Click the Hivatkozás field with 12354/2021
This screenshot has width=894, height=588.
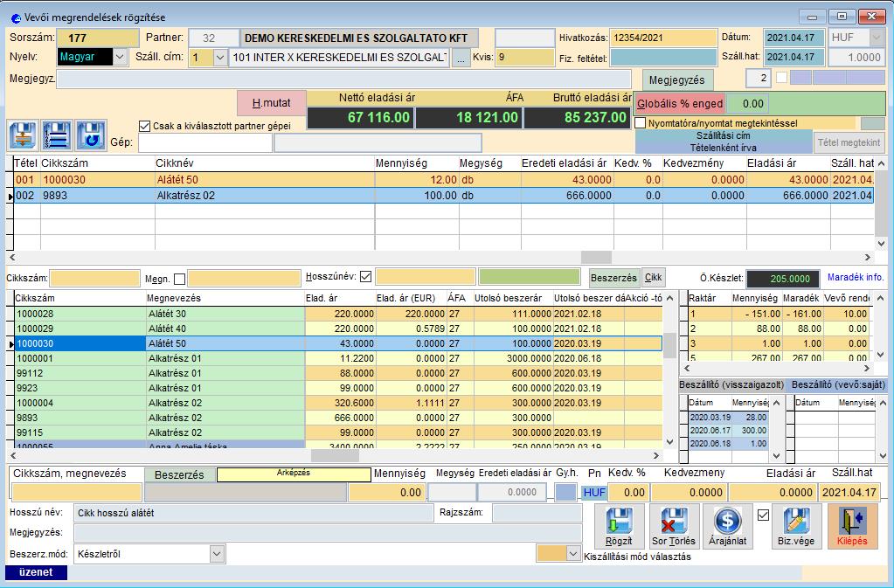[663, 38]
